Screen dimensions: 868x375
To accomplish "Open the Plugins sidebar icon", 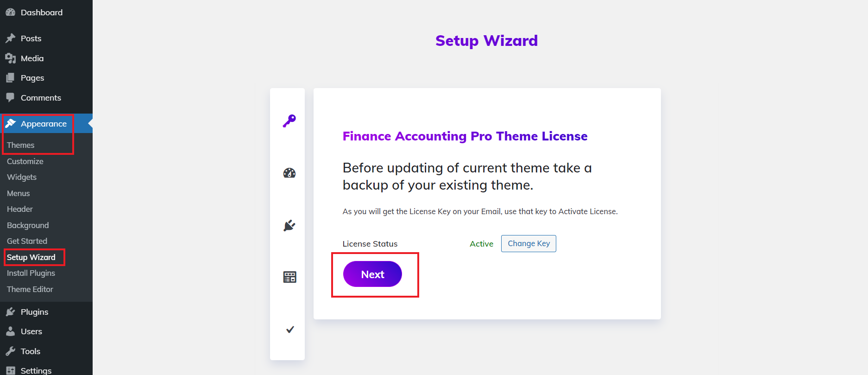I will pyautogui.click(x=11, y=311).
